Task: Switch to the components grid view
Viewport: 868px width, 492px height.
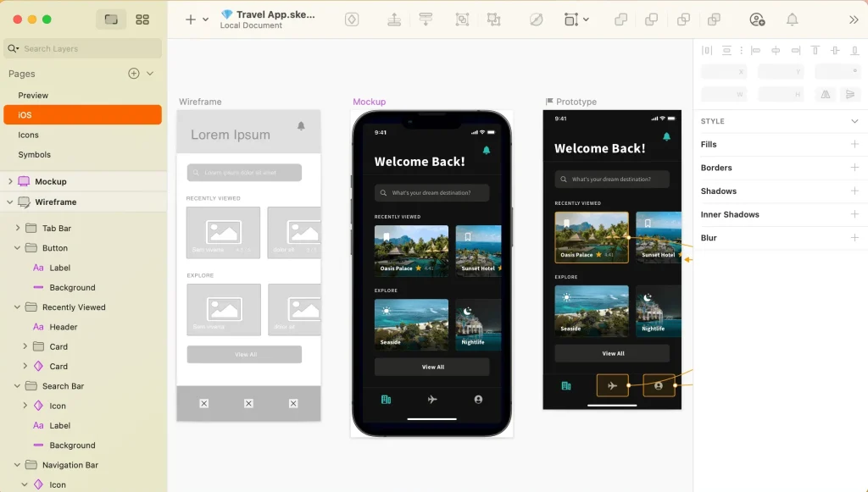Action: point(142,19)
